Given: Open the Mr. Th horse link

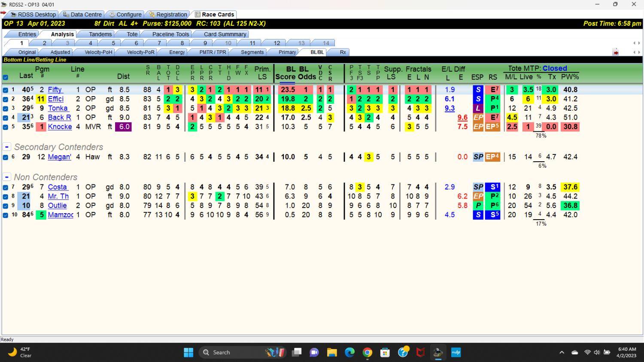Looking at the screenshot, I should pyautogui.click(x=58, y=196).
